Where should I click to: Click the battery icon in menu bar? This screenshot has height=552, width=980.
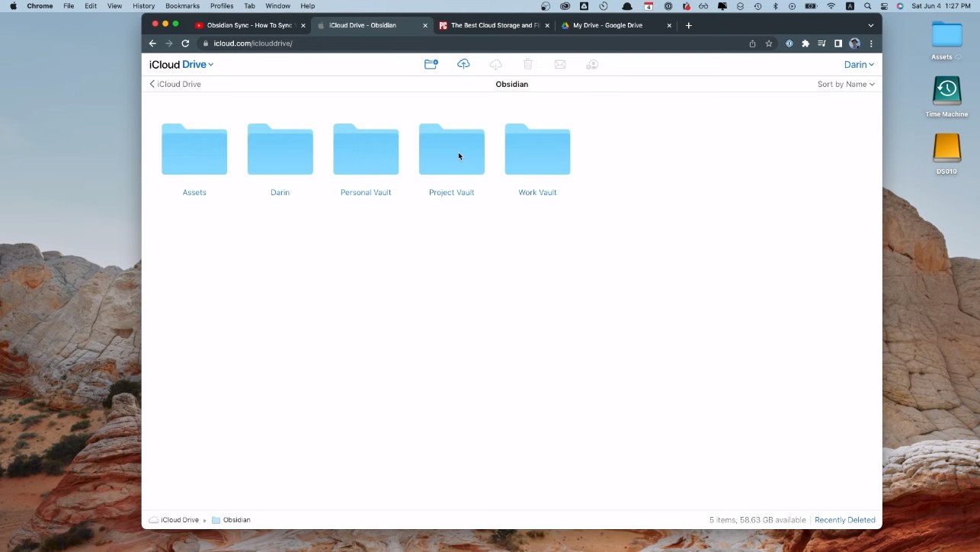point(811,6)
